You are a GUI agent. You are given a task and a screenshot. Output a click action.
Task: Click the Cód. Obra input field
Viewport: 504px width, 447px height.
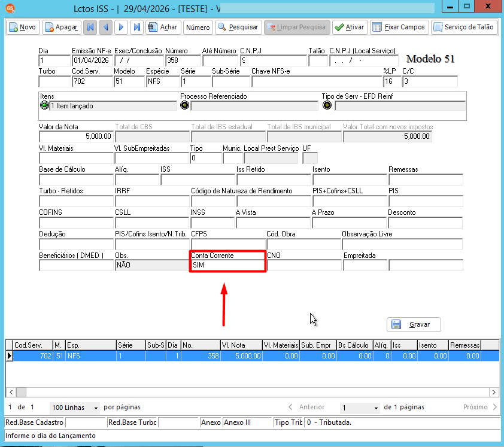tap(303, 244)
